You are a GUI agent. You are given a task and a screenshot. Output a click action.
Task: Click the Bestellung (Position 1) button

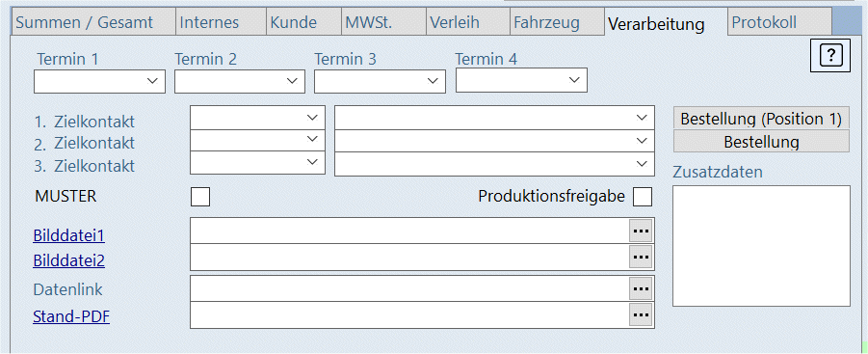(x=761, y=119)
